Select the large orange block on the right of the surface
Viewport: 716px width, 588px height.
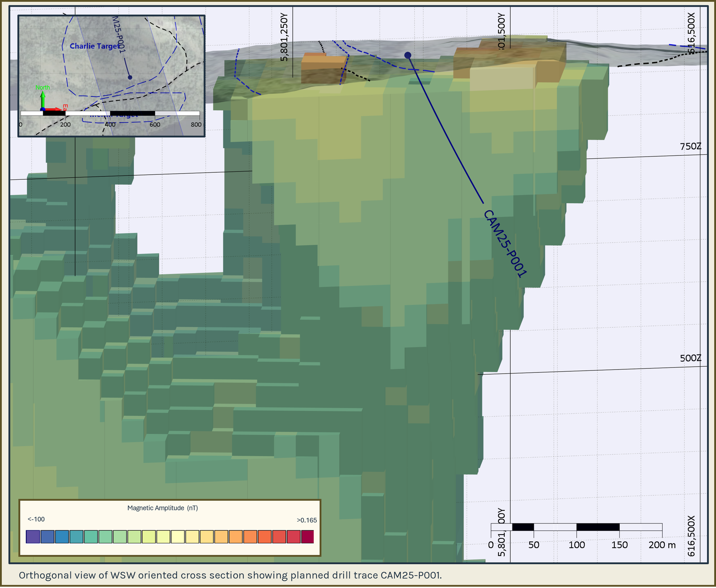click(x=508, y=57)
